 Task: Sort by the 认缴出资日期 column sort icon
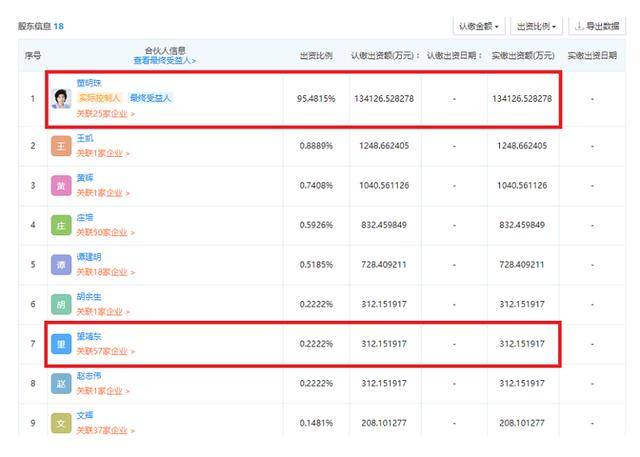pos(480,56)
